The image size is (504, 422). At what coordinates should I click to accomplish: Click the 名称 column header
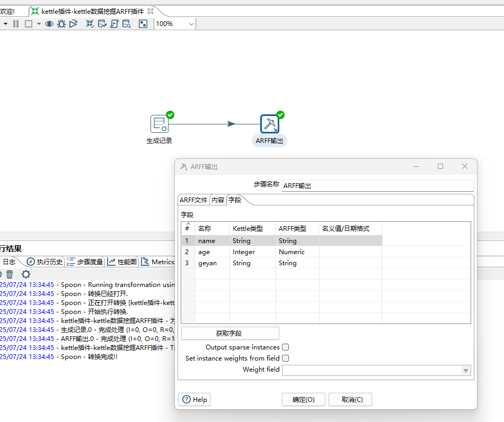coord(212,228)
